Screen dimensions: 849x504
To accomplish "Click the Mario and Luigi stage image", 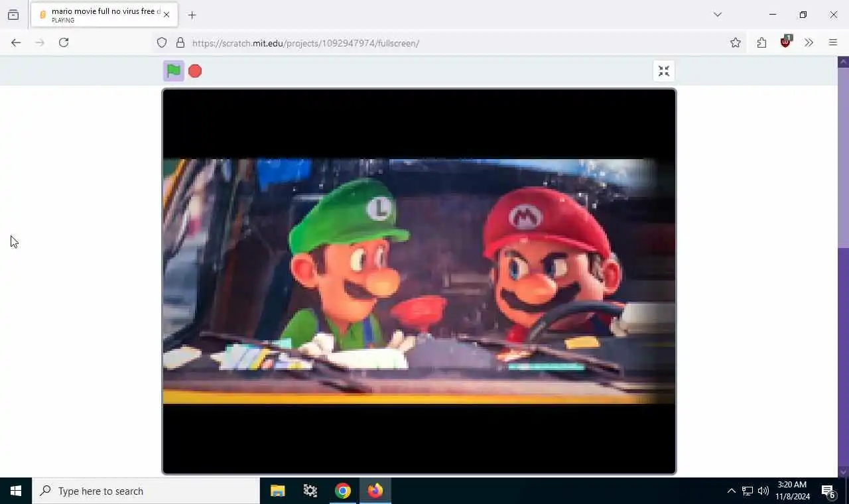I will coord(419,281).
